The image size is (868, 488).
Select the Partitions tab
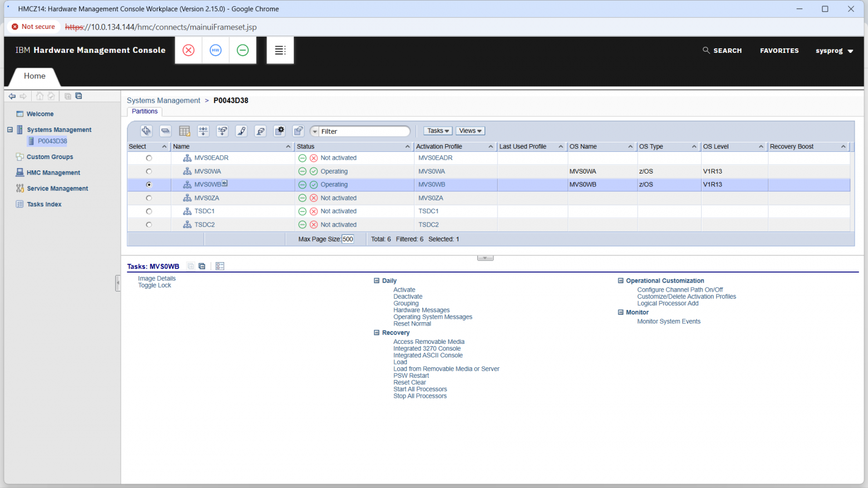(x=145, y=111)
